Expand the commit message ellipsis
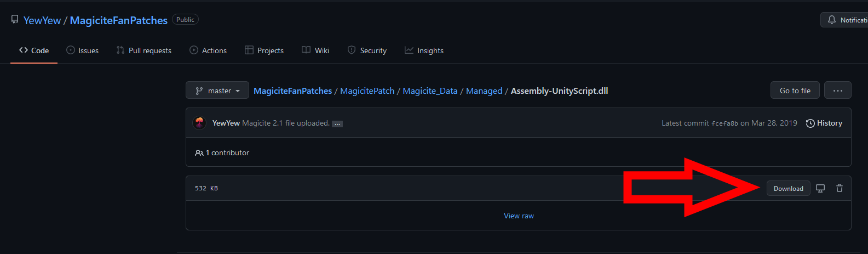 tap(337, 124)
